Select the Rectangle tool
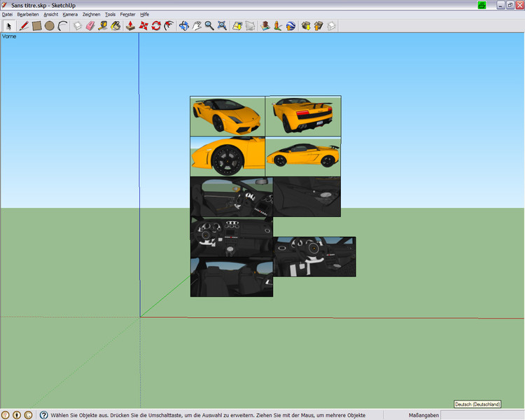This screenshot has height=420, width=525. pos(36,26)
